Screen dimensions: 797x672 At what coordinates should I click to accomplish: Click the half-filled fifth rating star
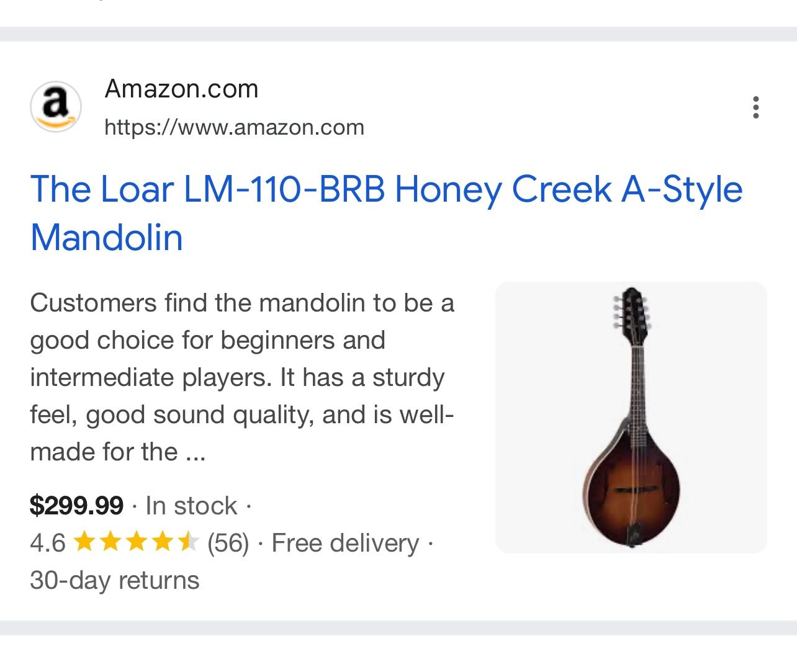[187, 542]
